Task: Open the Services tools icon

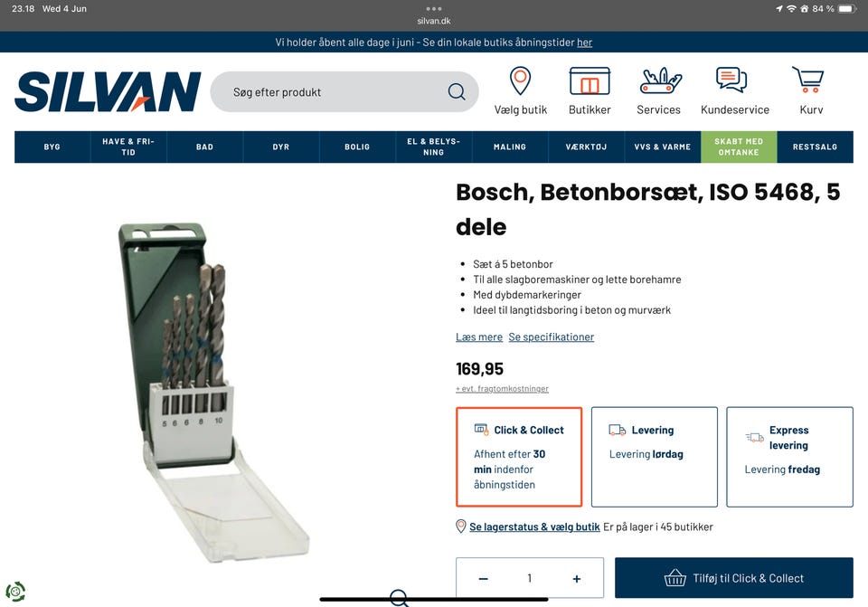Action: coord(659,81)
